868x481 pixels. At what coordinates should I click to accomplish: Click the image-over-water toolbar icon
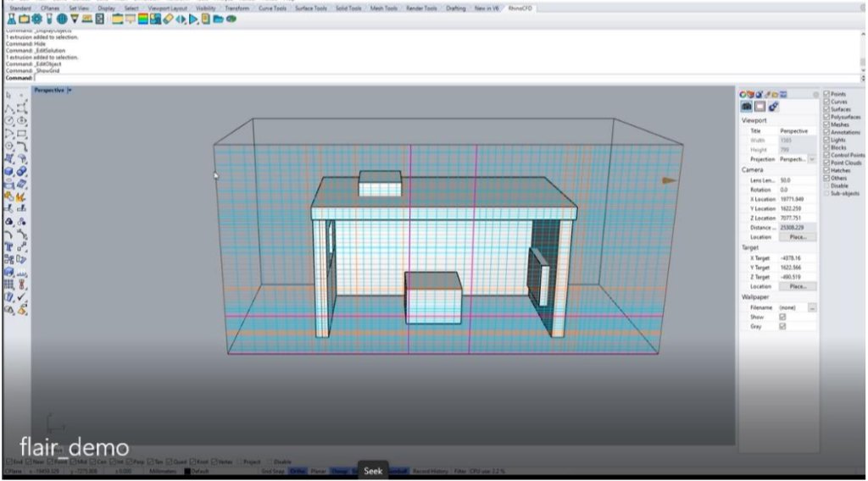click(155, 19)
